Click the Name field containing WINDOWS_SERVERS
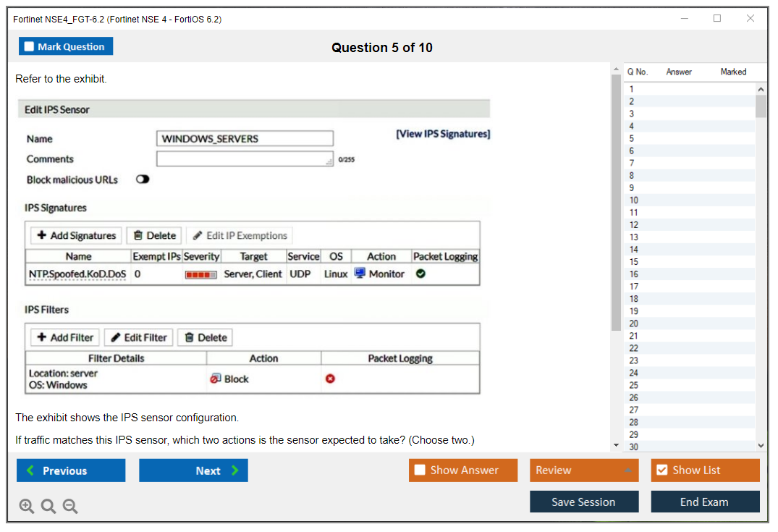Screen dimensions: 778x532 245,139
